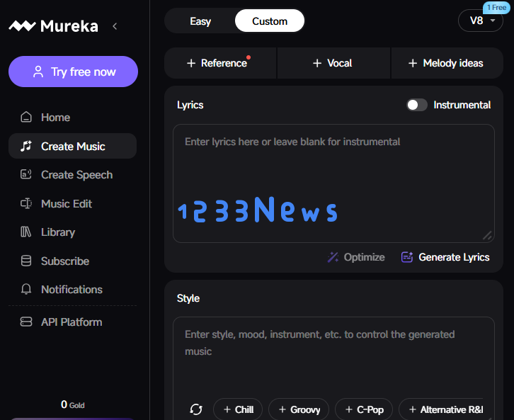514x420 pixels.
Task: Click the Mureka logo icon
Action: (x=21, y=26)
